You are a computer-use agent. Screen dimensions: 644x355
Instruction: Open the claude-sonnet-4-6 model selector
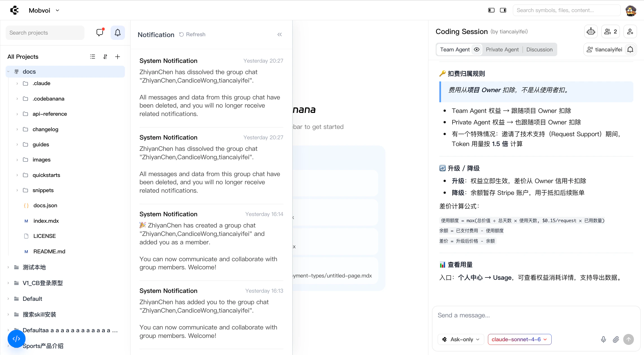click(519, 339)
